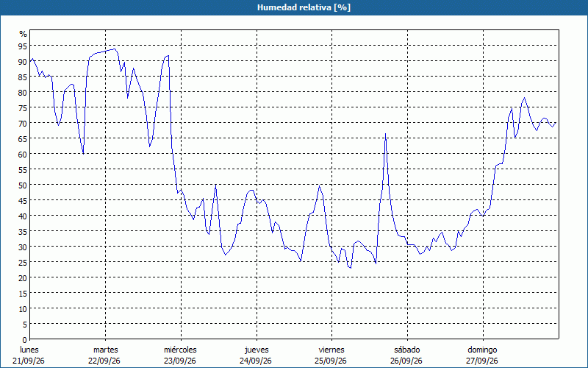588x368 pixels.
Task: Select the y-axis label '55'
Action: point(23,170)
